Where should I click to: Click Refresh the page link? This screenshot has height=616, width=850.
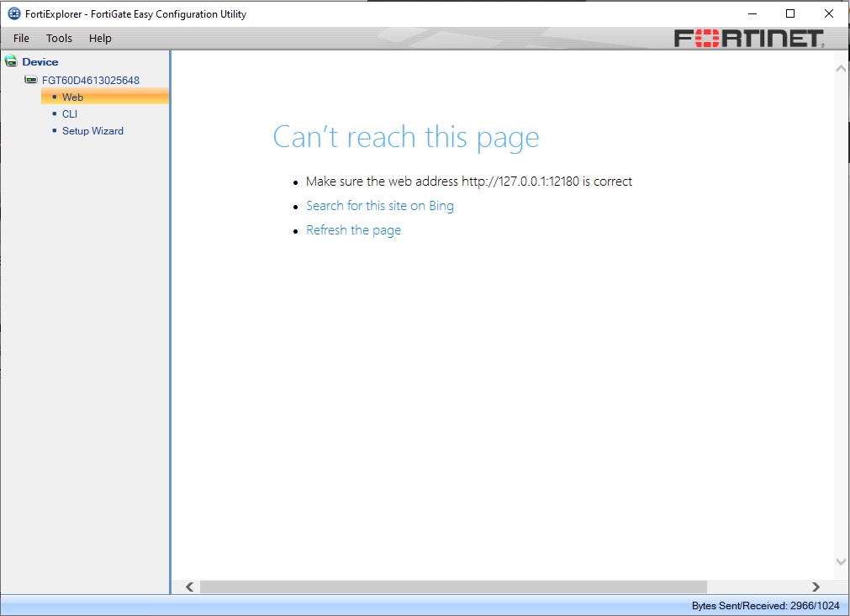[x=353, y=230]
